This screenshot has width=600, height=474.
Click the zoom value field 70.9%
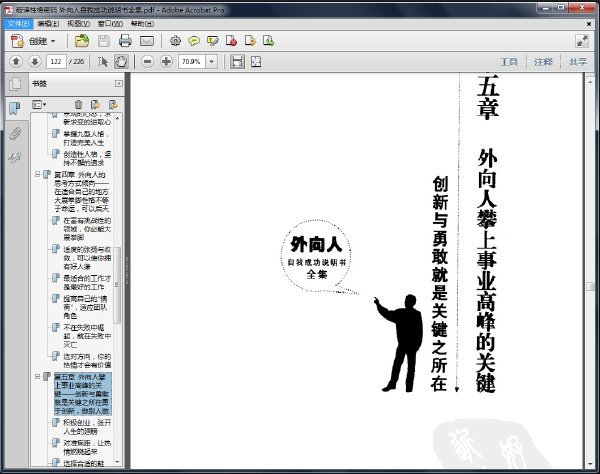pyautogui.click(x=192, y=62)
